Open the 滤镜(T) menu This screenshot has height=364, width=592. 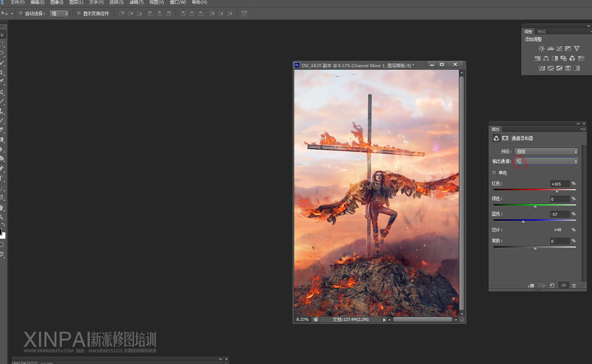[136, 2]
